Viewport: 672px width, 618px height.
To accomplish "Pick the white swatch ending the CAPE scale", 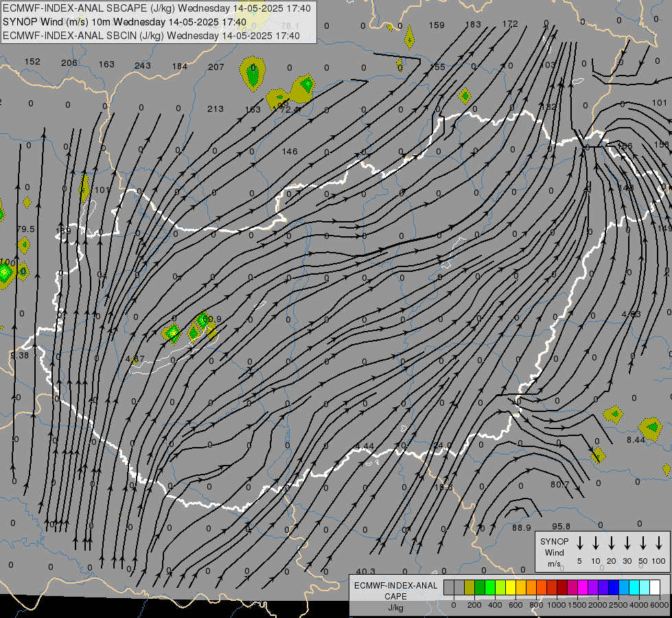I will click(654, 587).
